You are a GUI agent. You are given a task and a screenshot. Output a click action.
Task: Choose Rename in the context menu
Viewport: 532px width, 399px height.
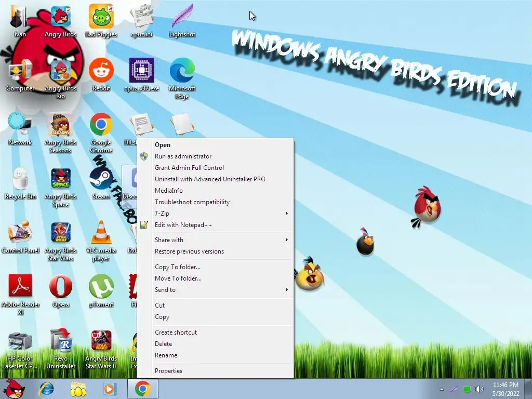tap(216, 355)
